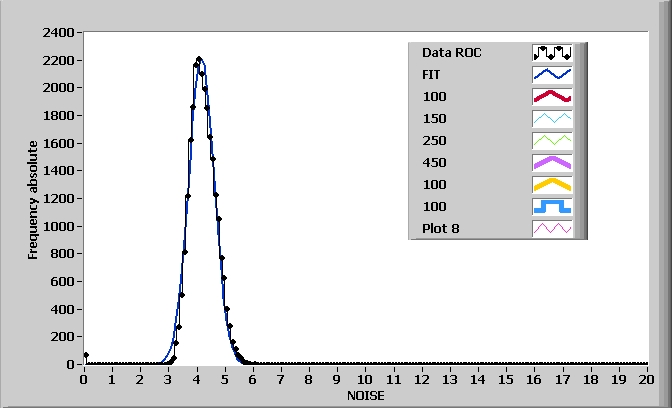The height and width of the screenshot is (408, 672).
Task: Select the cyan 150 plot sample icon
Action: pyautogui.click(x=552, y=118)
